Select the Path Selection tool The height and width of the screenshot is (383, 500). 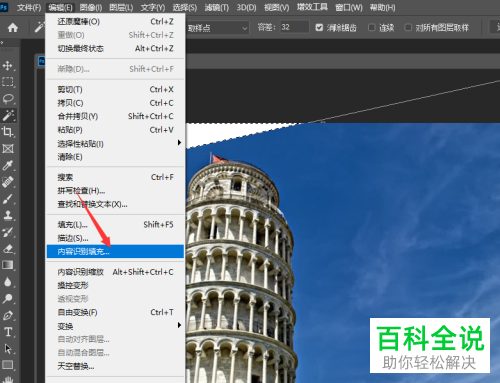pos(8,349)
